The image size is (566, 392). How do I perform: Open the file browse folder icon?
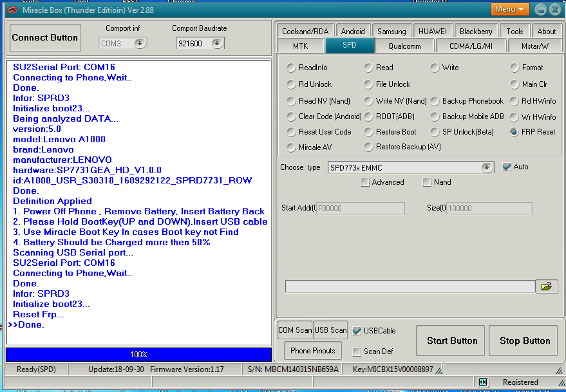(x=547, y=286)
